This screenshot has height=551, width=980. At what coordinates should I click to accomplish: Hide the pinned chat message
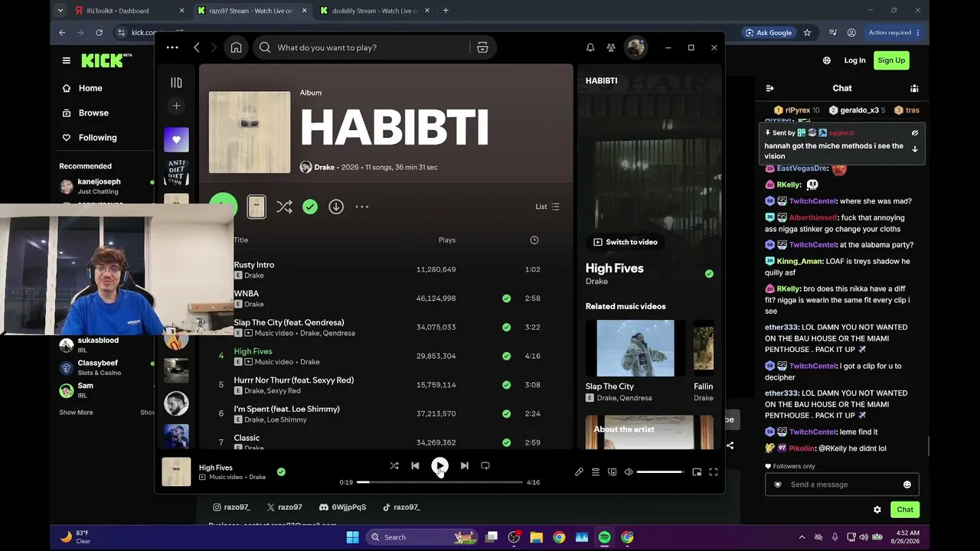(x=915, y=133)
